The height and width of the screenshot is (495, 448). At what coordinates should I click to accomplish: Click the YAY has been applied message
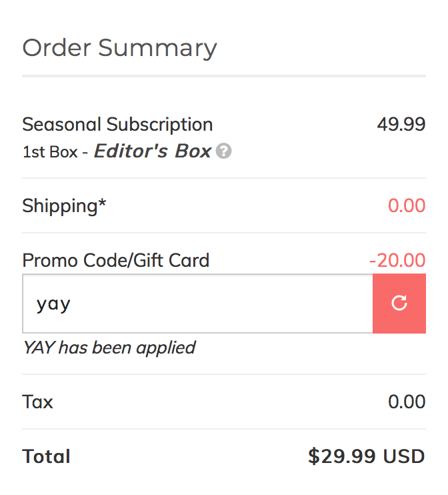pyautogui.click(x=109, y=348)
